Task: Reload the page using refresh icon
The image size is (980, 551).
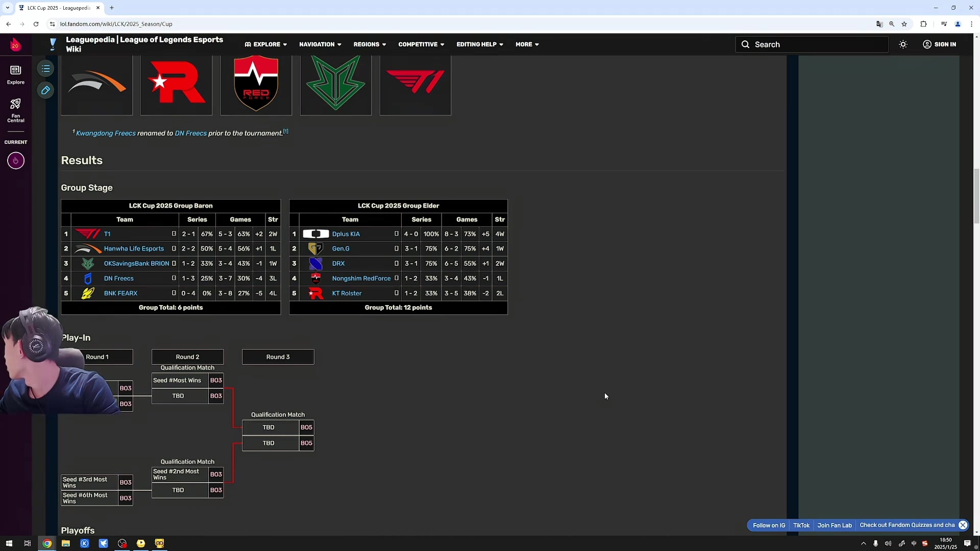Action: 36,24
